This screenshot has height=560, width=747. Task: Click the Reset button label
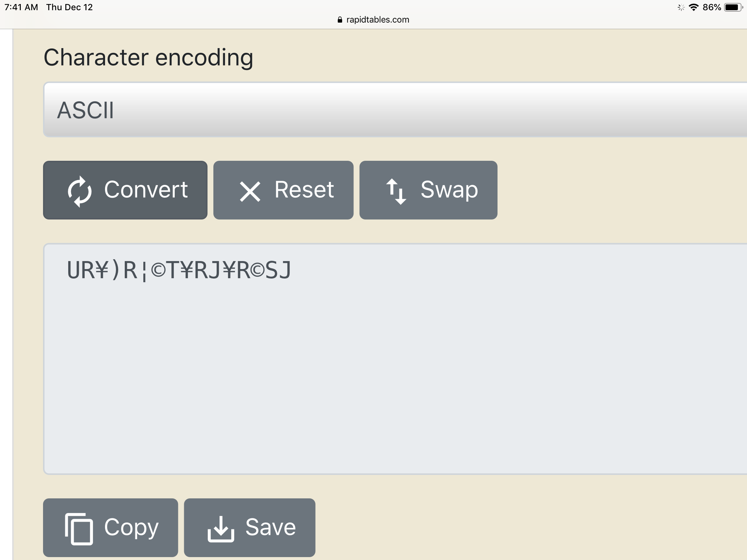point(304,190)
